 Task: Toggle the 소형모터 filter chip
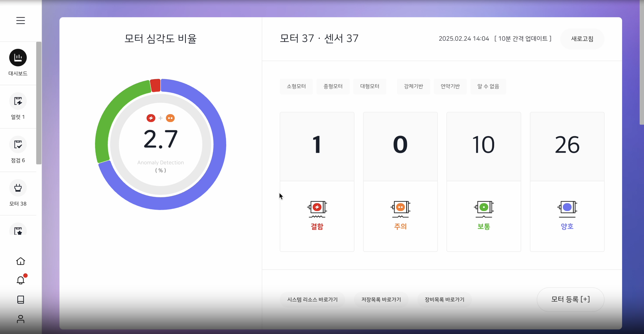(x=296, y=86)
